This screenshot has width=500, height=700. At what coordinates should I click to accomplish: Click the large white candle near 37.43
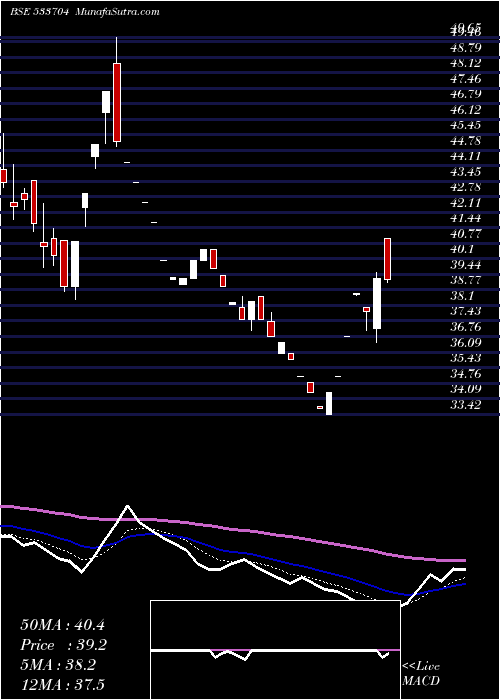point(377,304)
